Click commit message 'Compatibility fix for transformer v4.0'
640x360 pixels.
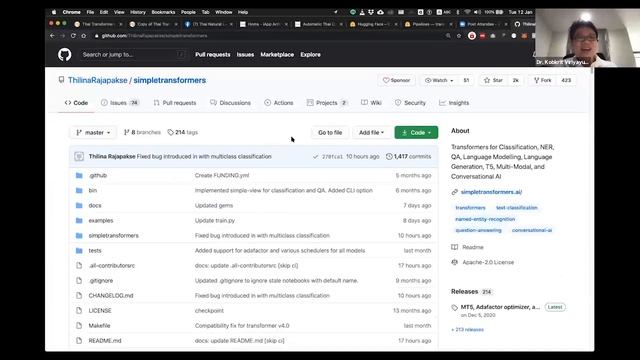pos(242,326)
